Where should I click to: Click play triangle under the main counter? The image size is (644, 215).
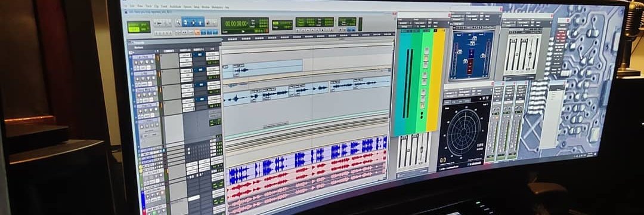(243, 31)
